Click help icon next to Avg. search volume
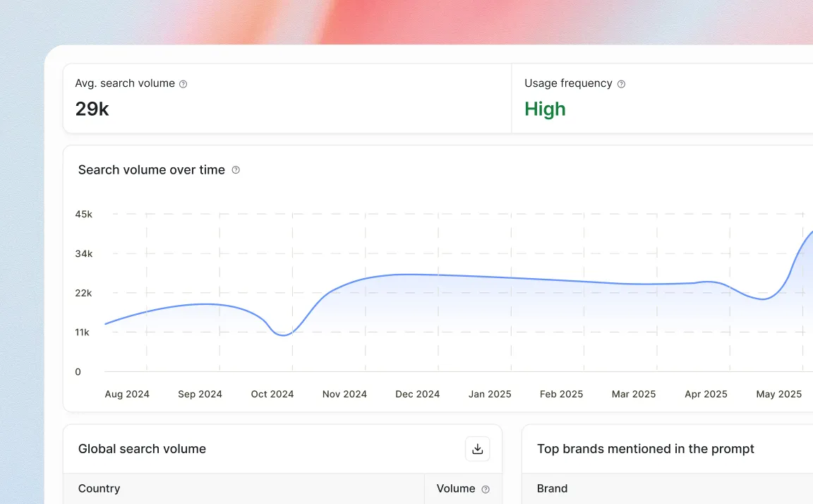813x504 pixels. 183,84
